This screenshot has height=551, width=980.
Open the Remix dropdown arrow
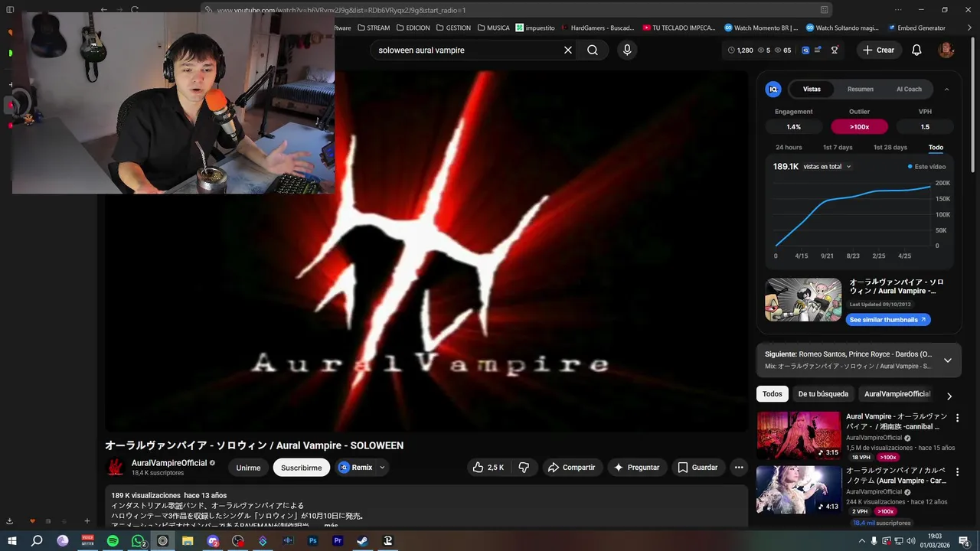coord(382,468)
